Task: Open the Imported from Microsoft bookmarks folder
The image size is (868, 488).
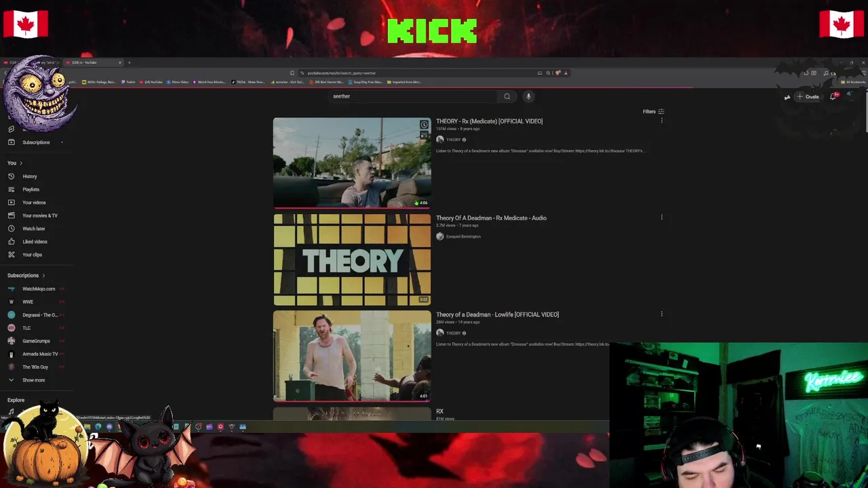Action: click(x=404, y=82)
